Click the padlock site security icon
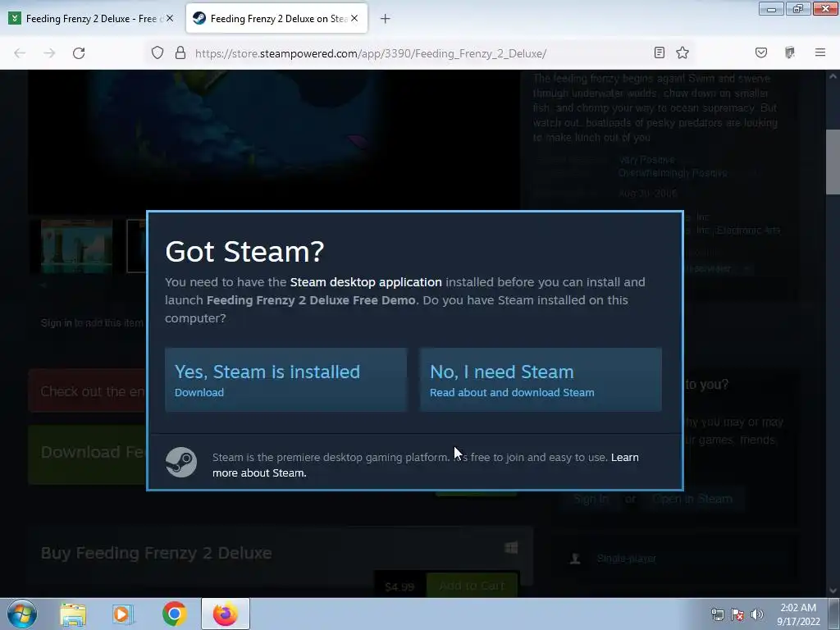The image size is (840, 630). [x=180, y=53]
